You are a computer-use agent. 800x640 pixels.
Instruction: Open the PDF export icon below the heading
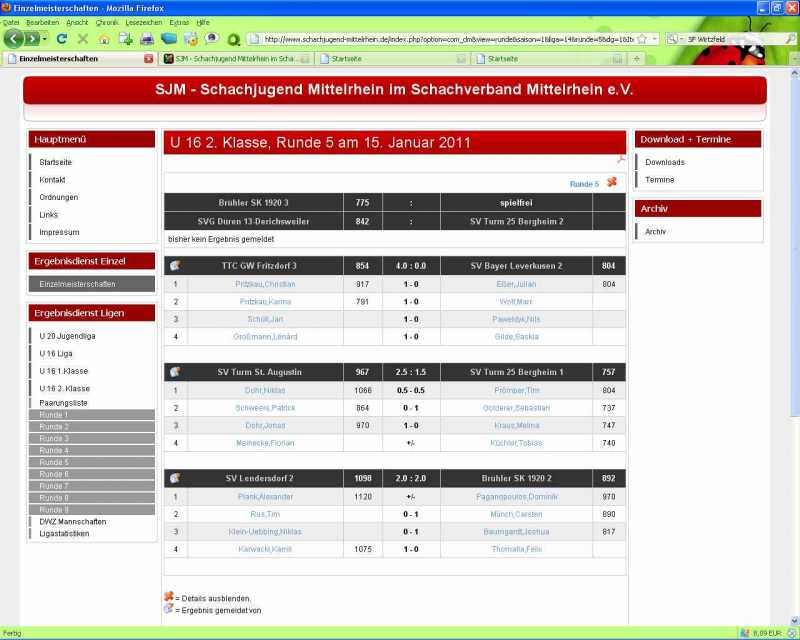click(621, 158)
